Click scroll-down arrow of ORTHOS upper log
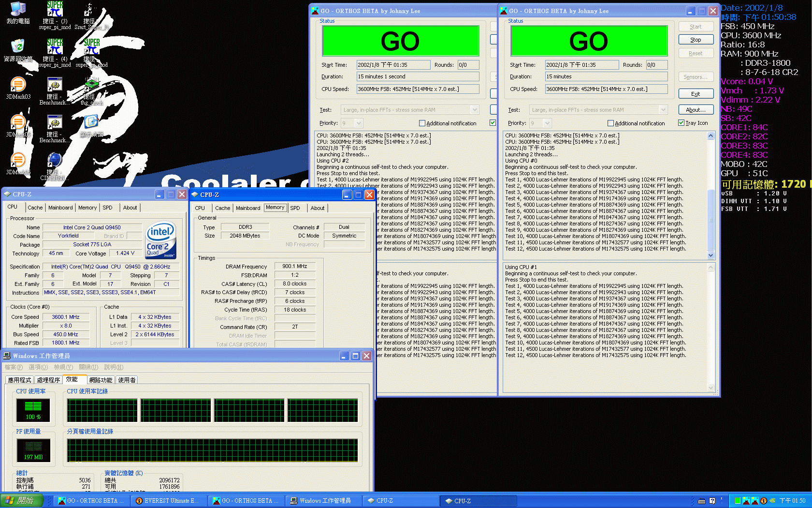This screenshot has height=508, width=812. coord(710,255)
